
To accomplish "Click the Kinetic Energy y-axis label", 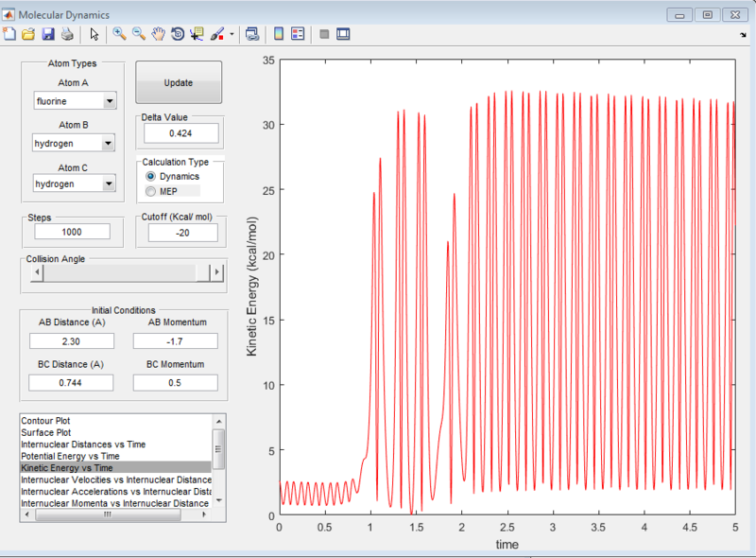I will [251, 287].
